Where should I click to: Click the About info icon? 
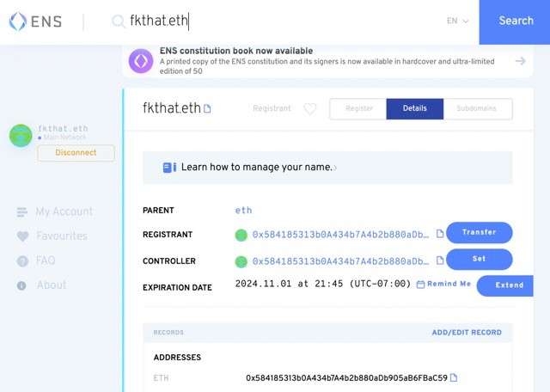(x=21, y=285)
